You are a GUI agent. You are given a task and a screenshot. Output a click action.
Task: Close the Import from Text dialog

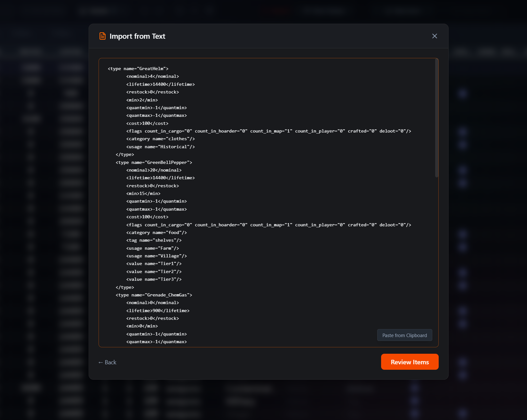click(x=435, y=36)
